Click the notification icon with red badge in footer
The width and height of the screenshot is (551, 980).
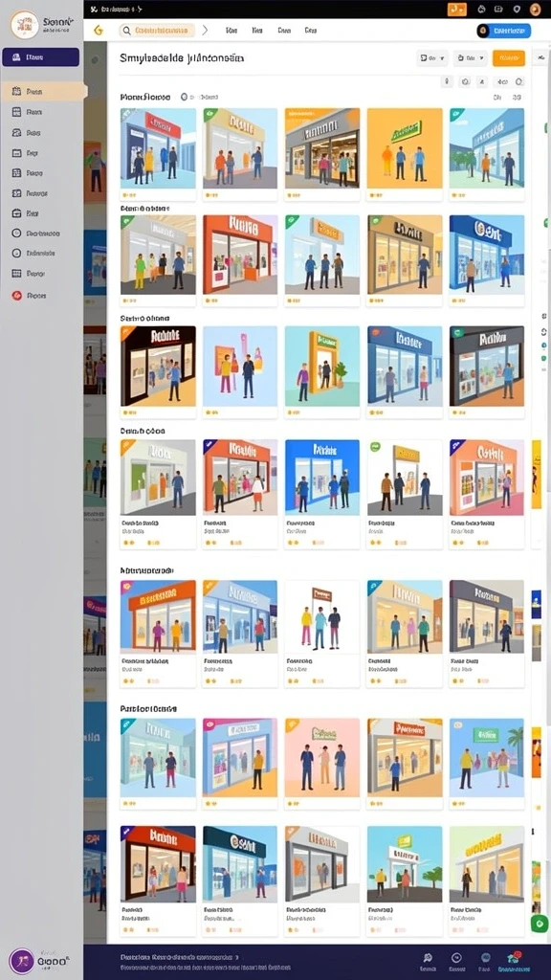514,957
